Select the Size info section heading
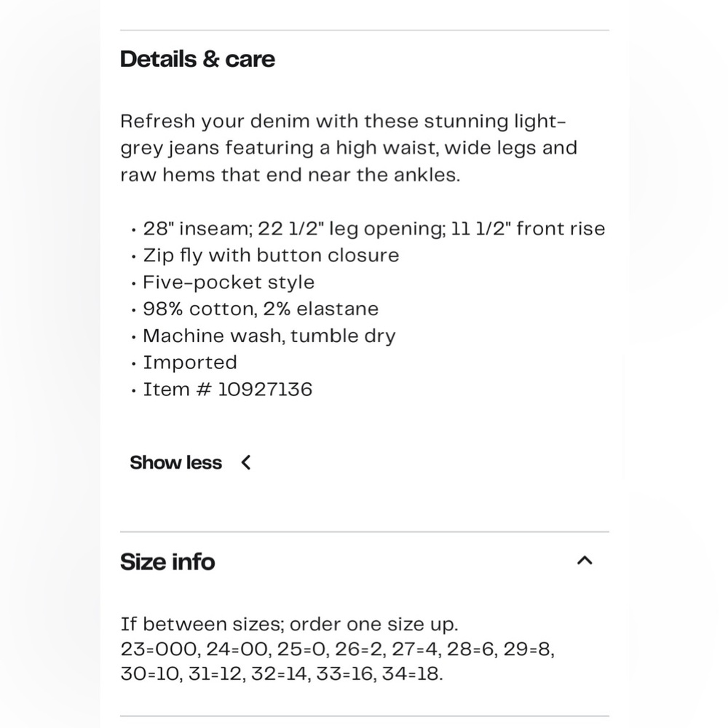Viewport: 728px width, 728px height. pyautogui.click(x=167, y=561)
